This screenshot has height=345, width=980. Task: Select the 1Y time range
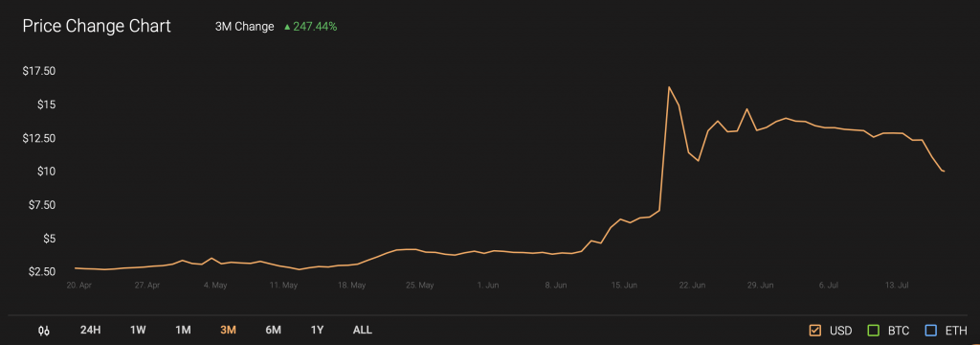point(318,330)
